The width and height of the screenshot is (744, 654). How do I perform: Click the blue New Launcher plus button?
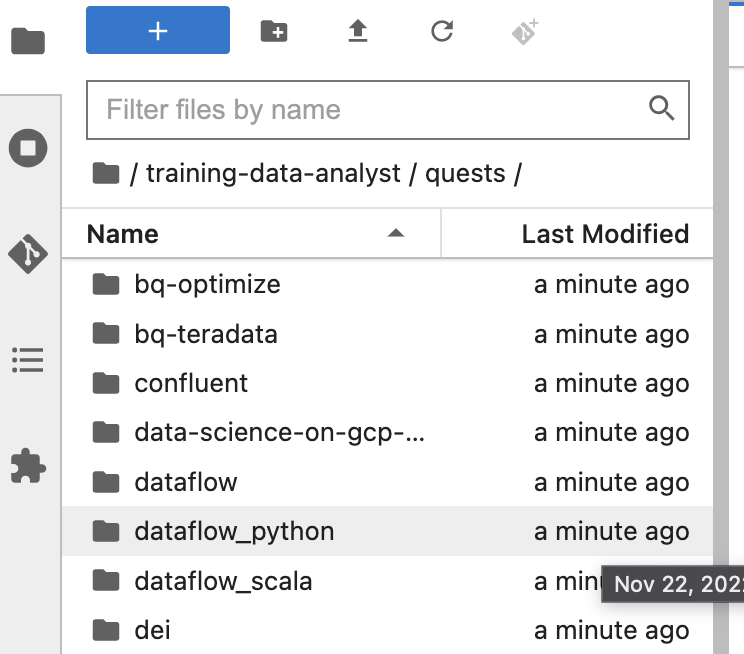tap(158, 31)
